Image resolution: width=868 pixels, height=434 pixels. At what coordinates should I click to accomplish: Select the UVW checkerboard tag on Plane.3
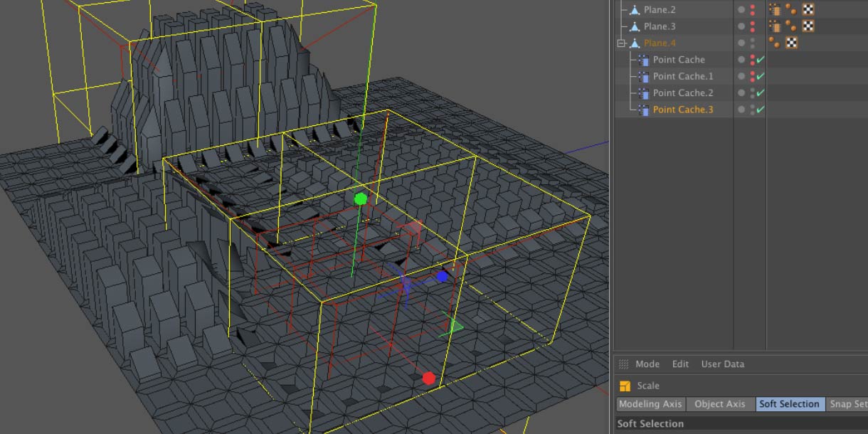pyautogui.click(x=808, y=26)
